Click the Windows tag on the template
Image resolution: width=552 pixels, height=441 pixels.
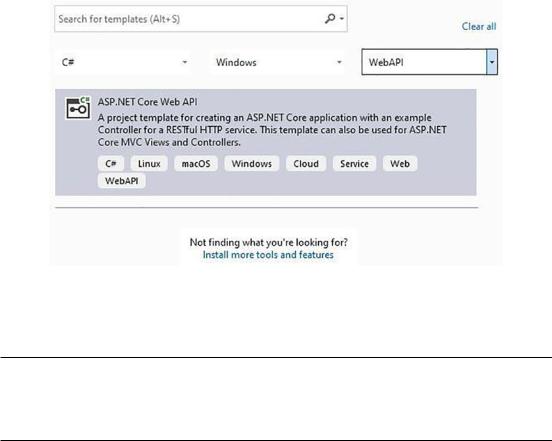click(x=252, y=164)
